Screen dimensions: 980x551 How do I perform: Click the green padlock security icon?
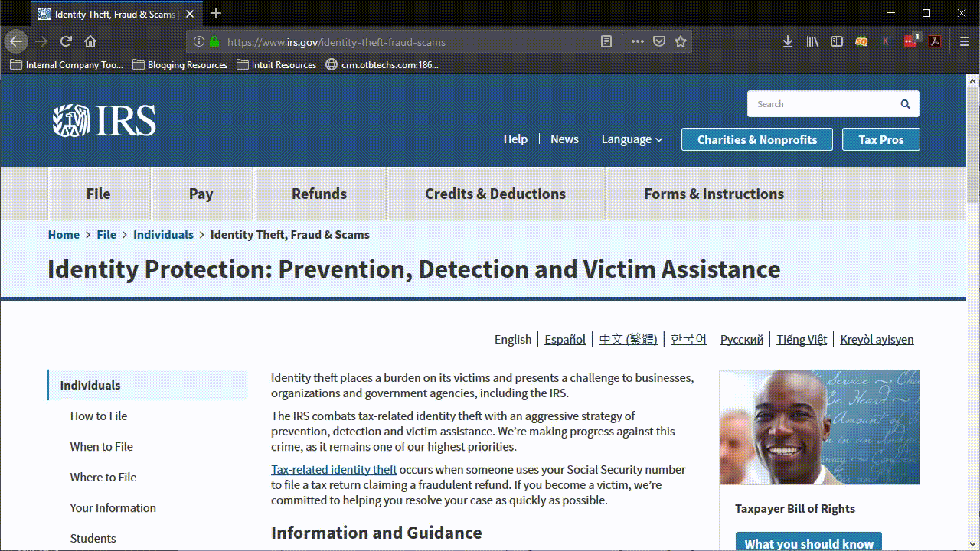click(x=214, y=42)
